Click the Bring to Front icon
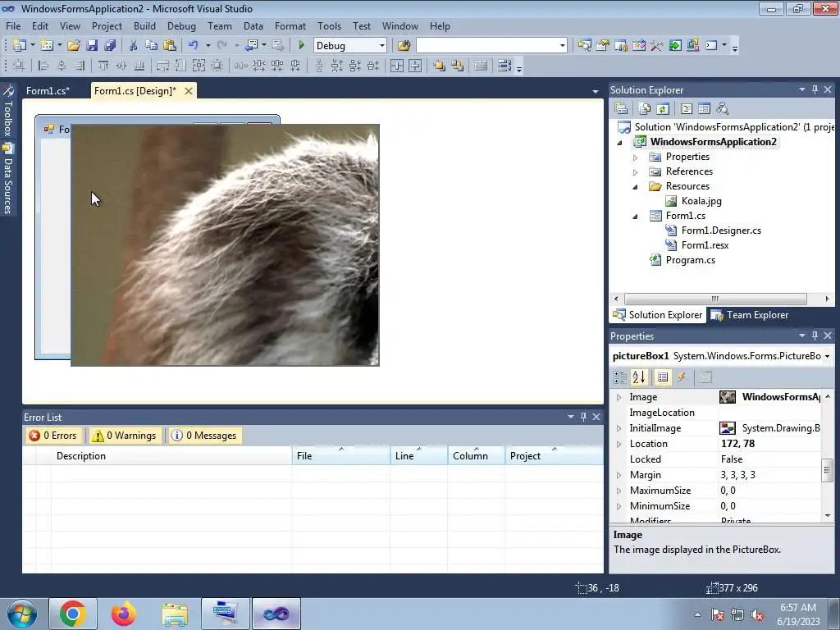Viewport: 840px width, 630px height. coord(440,66)
